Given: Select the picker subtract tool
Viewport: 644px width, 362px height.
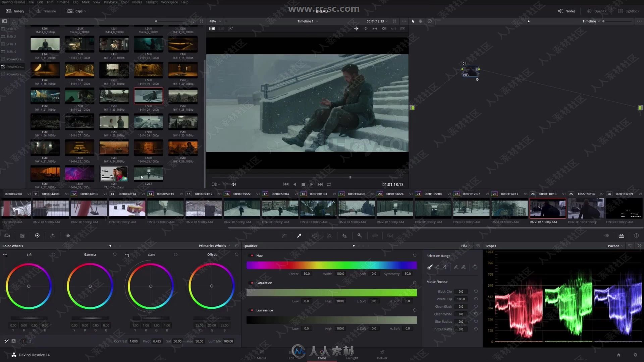Looking at the screenshot, I should tap(437, 267).
